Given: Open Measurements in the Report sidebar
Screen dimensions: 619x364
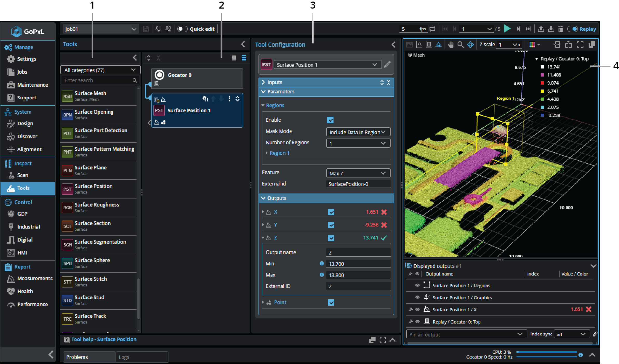Looking at the screenshot, I should coord(35,278).
